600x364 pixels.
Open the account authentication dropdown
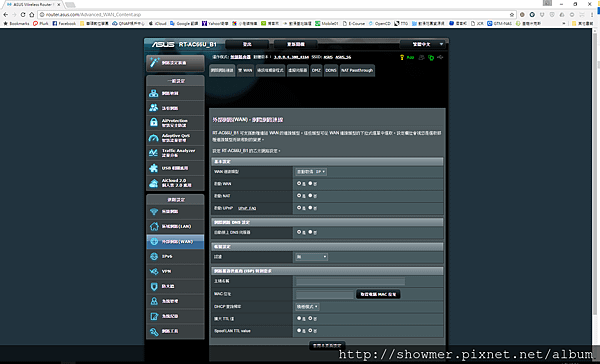coord(311,257)
